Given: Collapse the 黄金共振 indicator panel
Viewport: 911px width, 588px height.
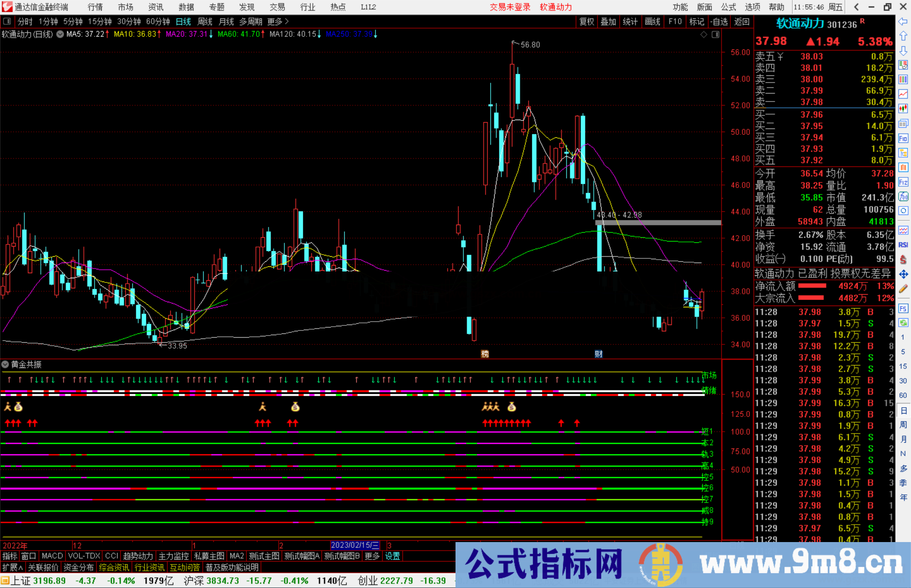Looking at the screenshot, I should click(x=5, y=365).
